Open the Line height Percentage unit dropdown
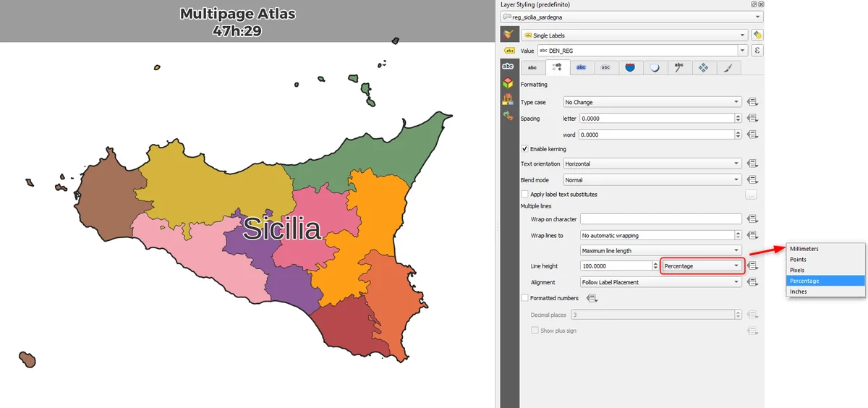 tap(702, 266)
